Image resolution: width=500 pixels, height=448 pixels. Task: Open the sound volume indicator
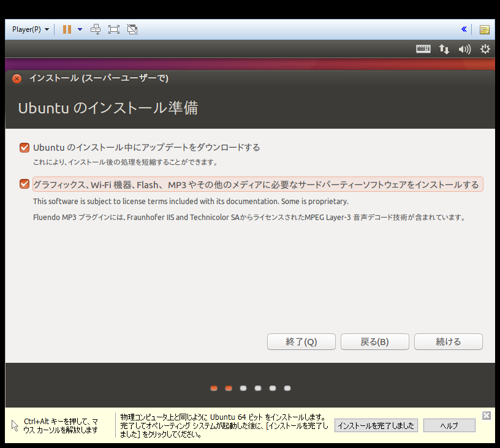(464, 49)
